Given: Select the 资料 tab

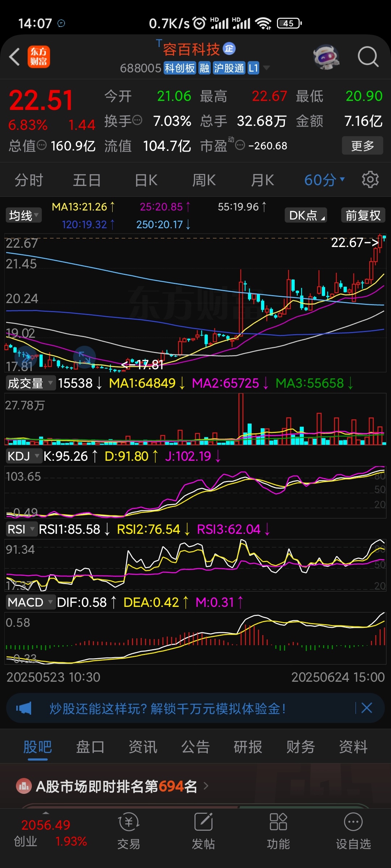Looking at the screenshot, I should pos(353,747).
